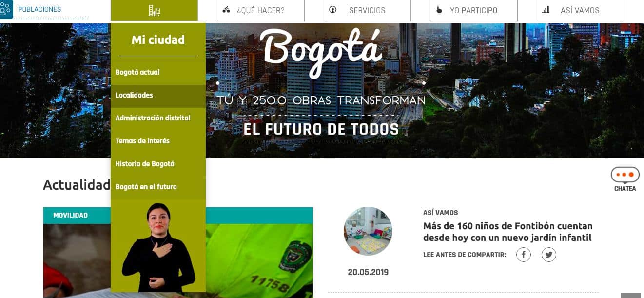Open Bogotá en el futuro entry

point(146,187)
